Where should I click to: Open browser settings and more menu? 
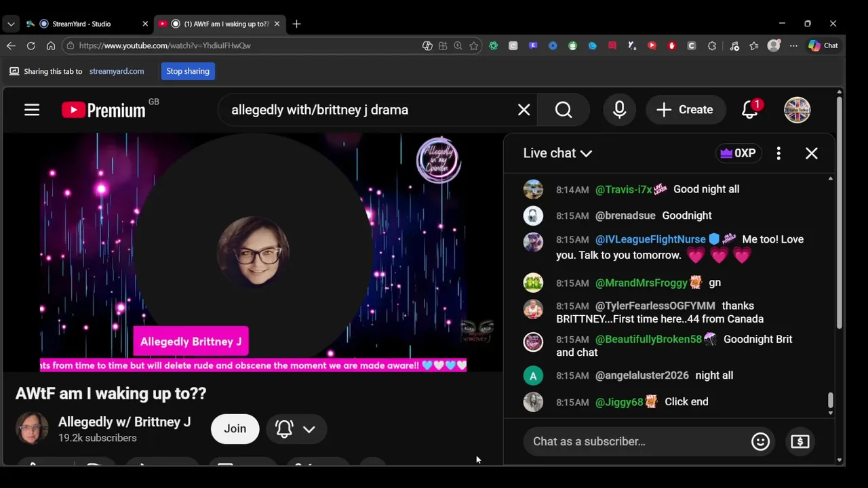pyautogui.click(x=793, y=45)
